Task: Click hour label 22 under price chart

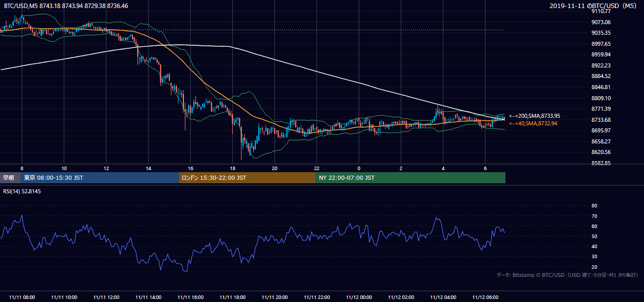Action: (x=316, y=168)
